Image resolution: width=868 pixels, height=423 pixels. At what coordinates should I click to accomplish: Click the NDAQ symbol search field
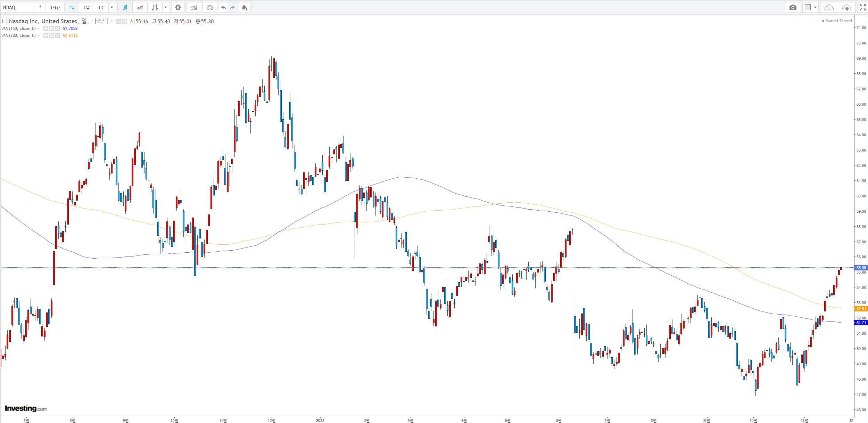[17, 7]
